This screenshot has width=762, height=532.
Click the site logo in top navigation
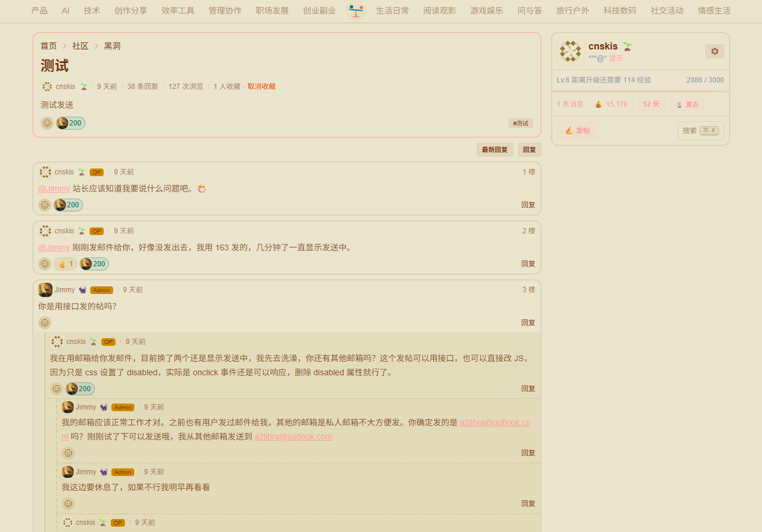click(x=356, y=11)
